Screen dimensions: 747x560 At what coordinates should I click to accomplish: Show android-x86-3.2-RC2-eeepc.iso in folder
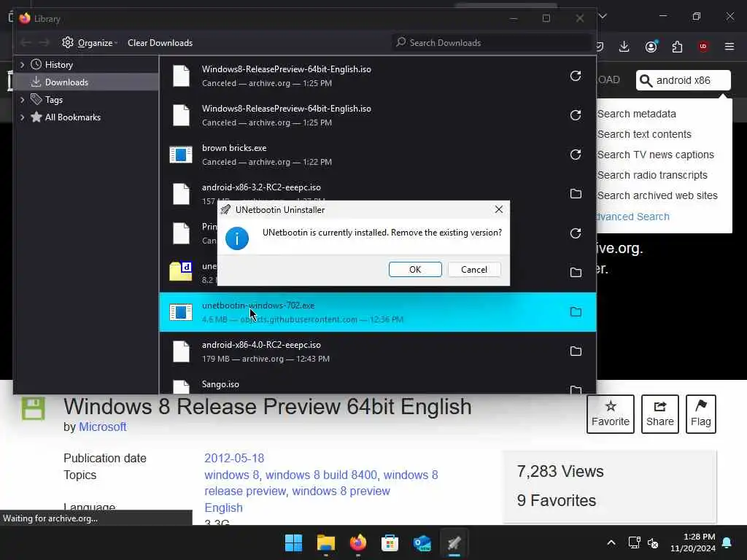[576, 194]
